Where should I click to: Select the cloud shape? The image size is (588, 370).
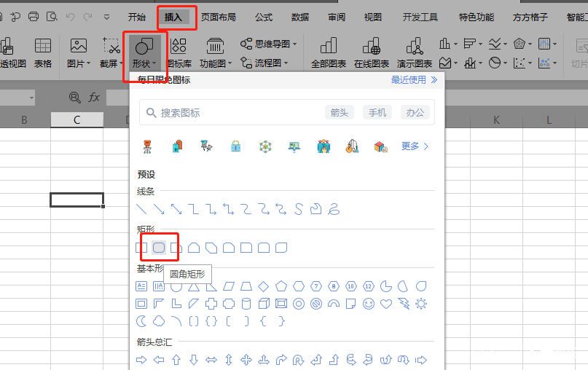159,321
